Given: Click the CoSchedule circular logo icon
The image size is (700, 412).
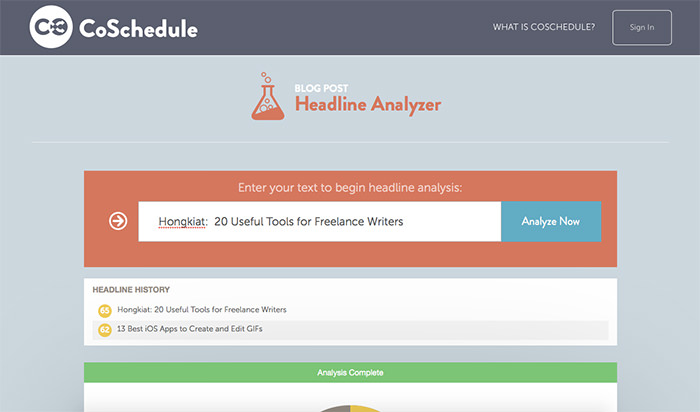Looking at the screenshot, I should click(51, 27).
